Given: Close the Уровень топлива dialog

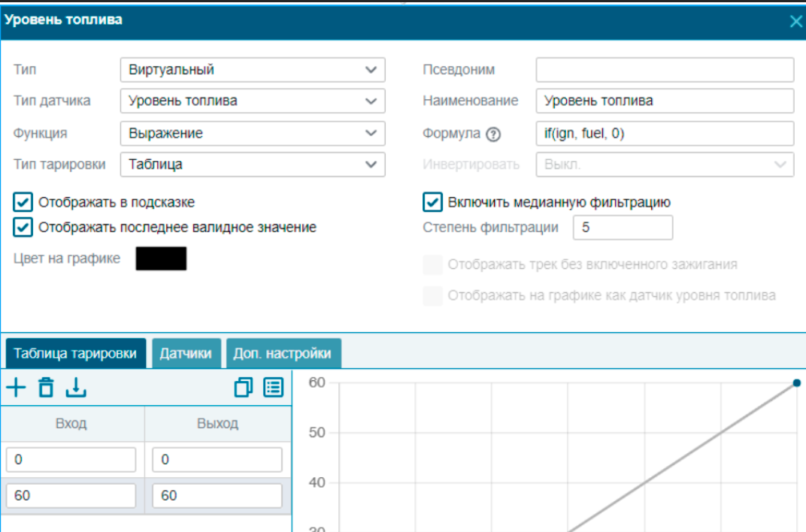Looking at the screenshot, I should [x=795, y=22].
